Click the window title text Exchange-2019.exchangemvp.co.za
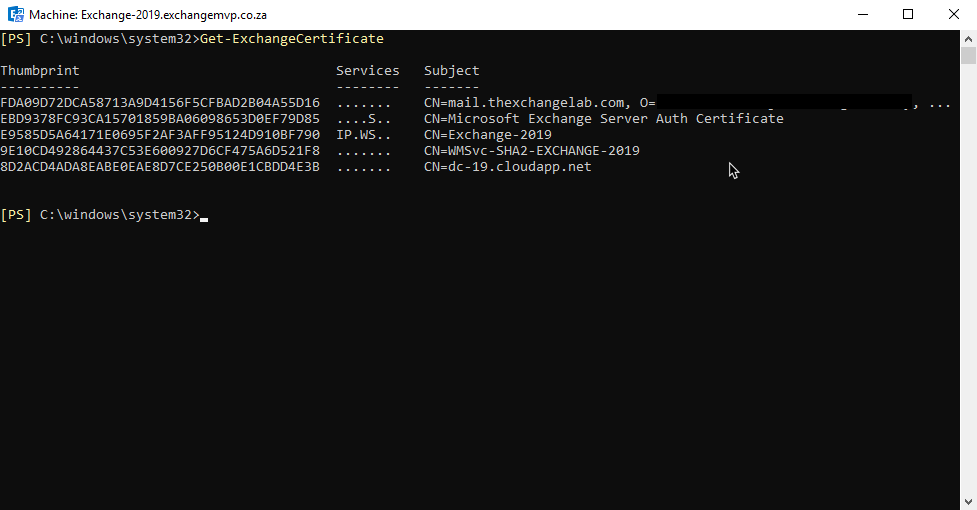Screen dimensions: 977x510 pos(174,15)
